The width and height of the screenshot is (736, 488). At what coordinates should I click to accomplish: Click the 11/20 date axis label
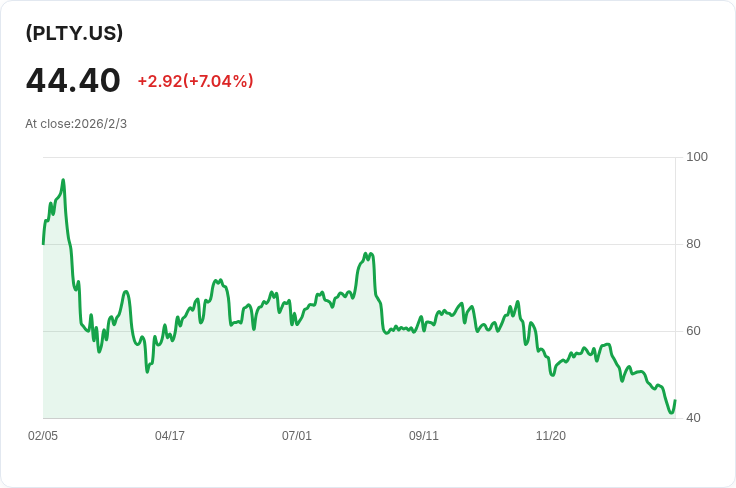coord(551,436)
